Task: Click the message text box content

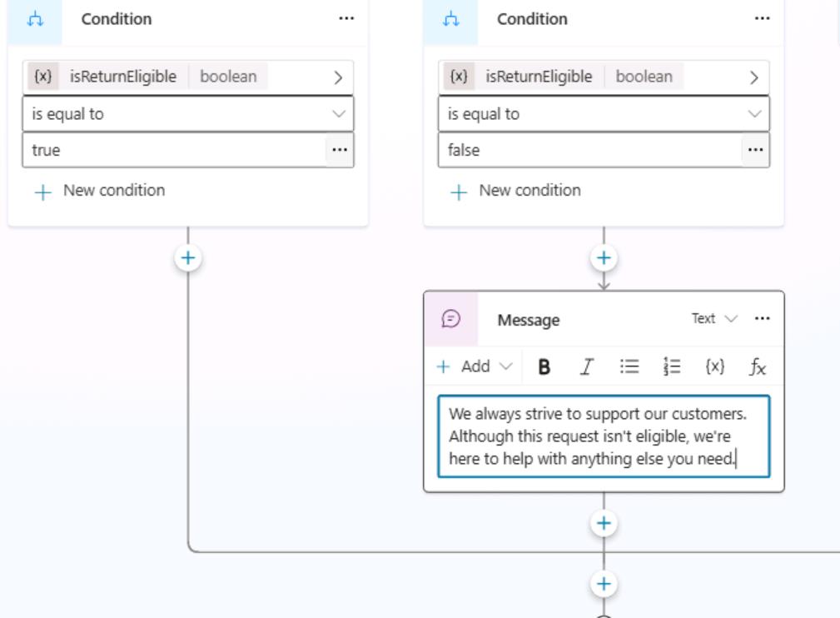Action: [x=604, y=436]
